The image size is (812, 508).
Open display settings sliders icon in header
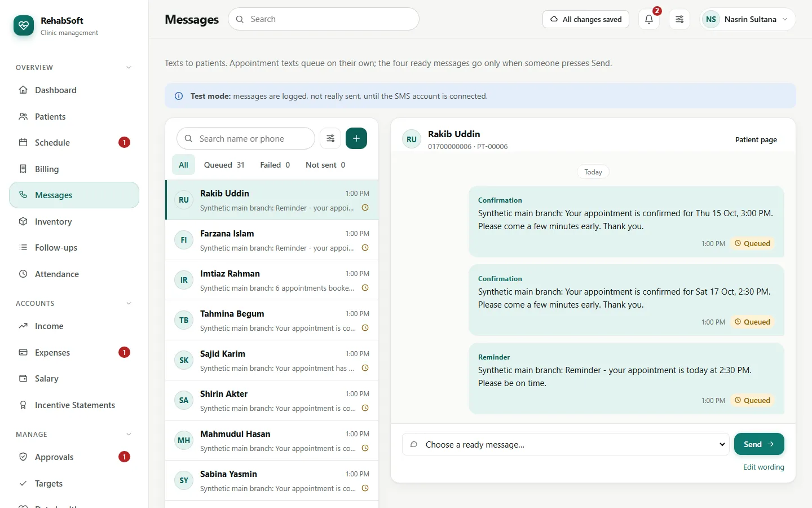[x=679, y=19]
